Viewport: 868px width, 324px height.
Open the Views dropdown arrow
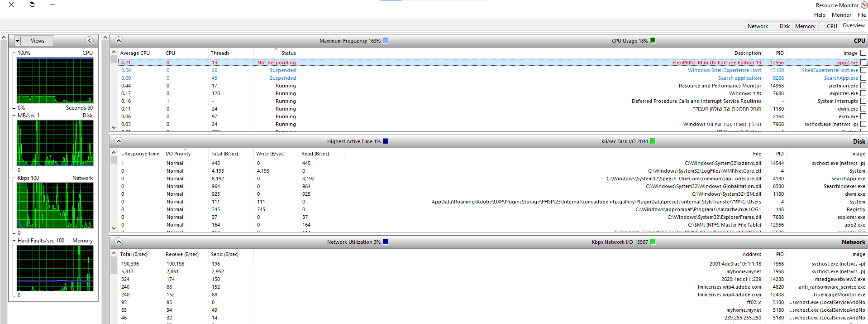18,41
